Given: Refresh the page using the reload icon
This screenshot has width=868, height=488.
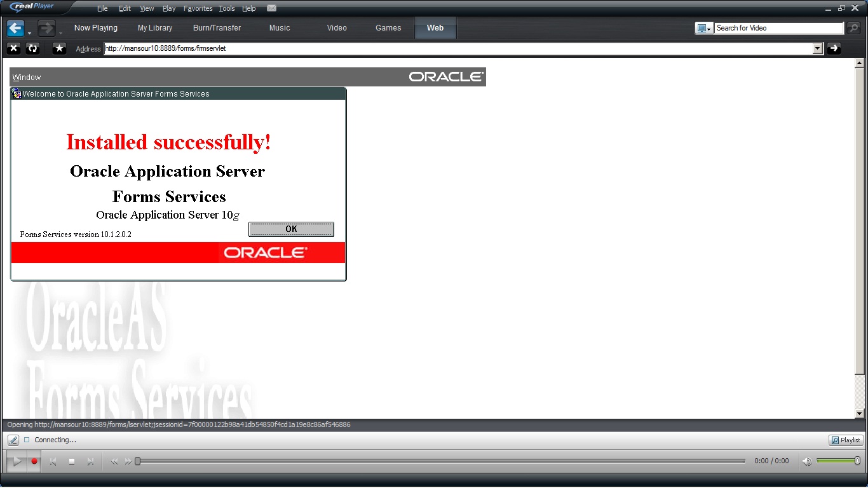Looking at the screenshot, I should (x=32, y=48).
